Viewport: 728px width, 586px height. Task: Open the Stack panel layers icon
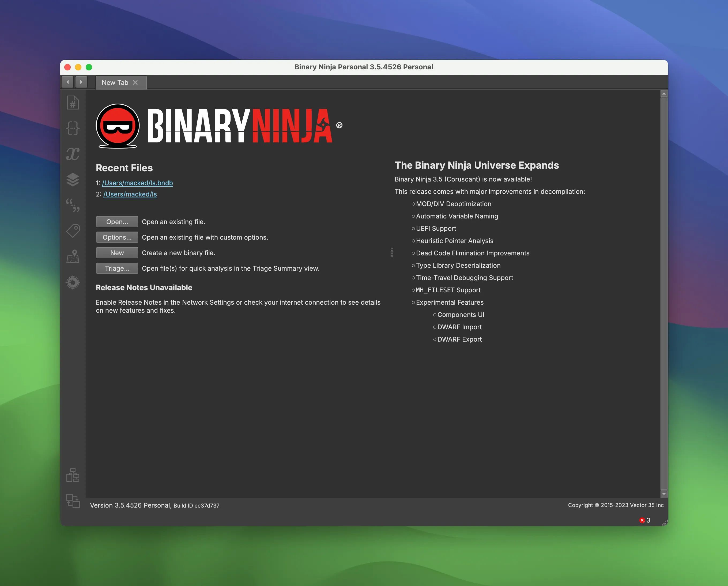pos(73,180)
